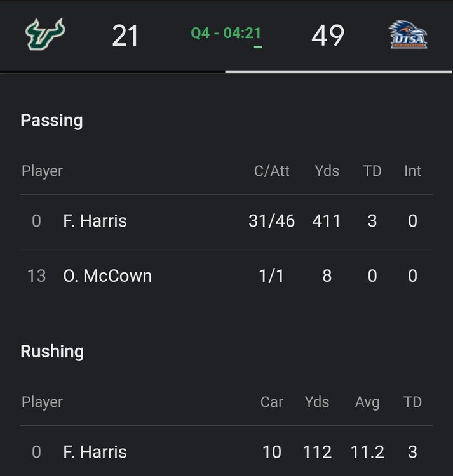Select the USF team tab showing score 21
This screenshot has width=453, height=476.
pos(125,36)
